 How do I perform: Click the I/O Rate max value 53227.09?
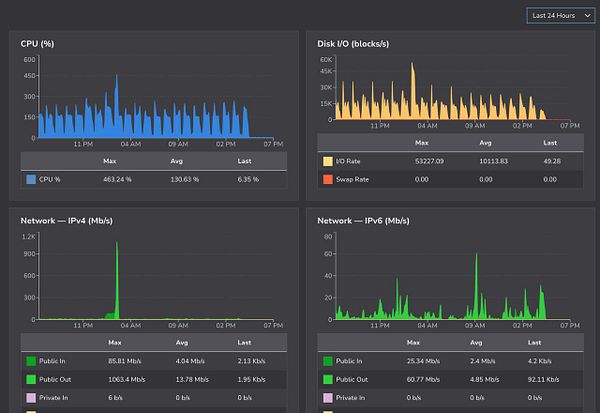429,161
